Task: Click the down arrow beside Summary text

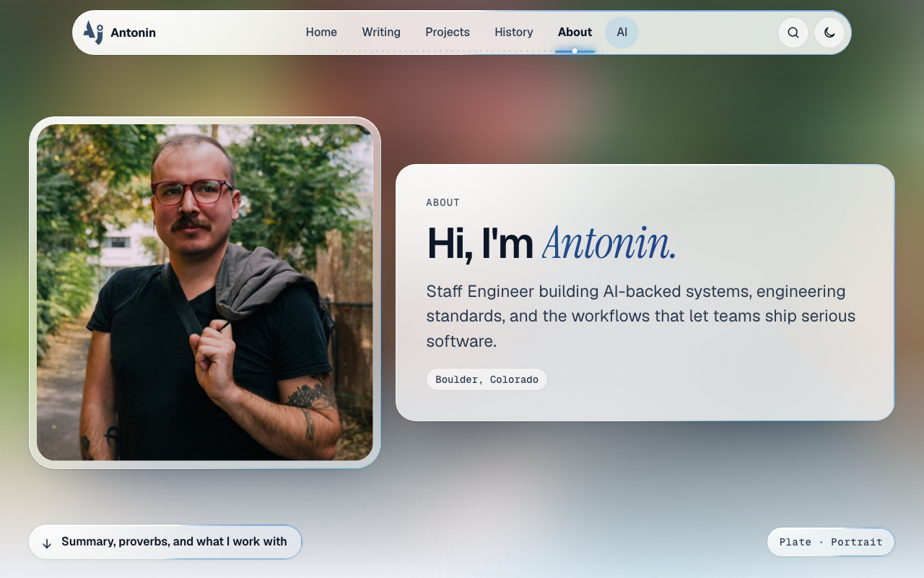Action: [47, 543]
